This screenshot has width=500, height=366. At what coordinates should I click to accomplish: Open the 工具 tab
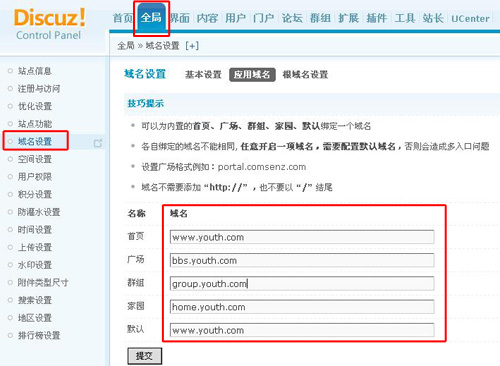[x=405, y=18]
